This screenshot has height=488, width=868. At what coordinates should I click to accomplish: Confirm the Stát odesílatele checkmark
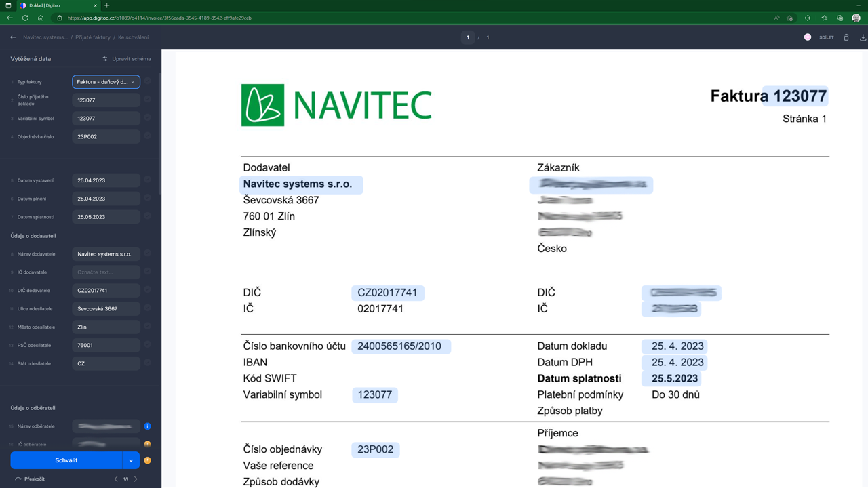(x=147, y=363)
